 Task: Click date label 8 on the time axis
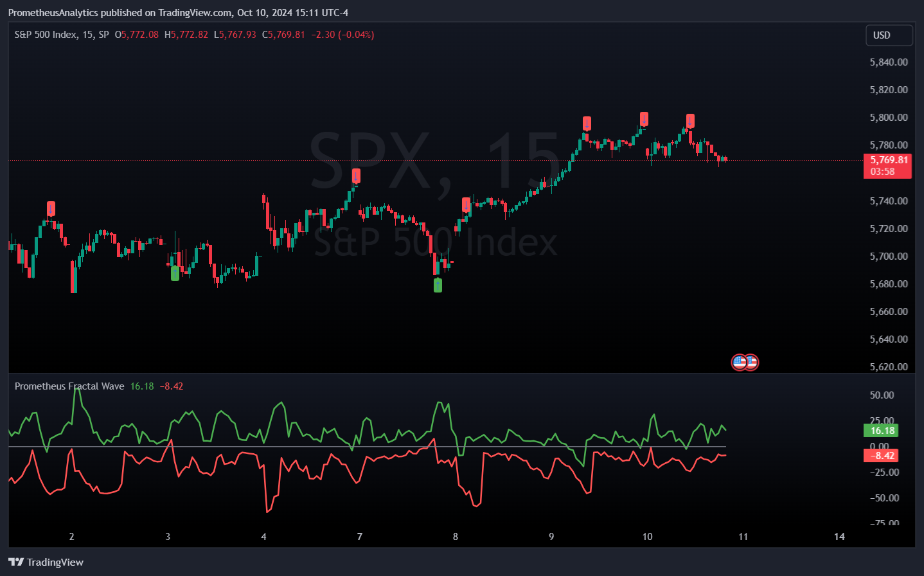click(456, 537)
